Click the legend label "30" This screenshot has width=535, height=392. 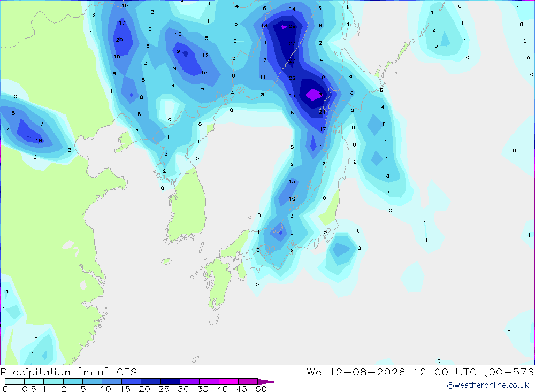(184, 389)
